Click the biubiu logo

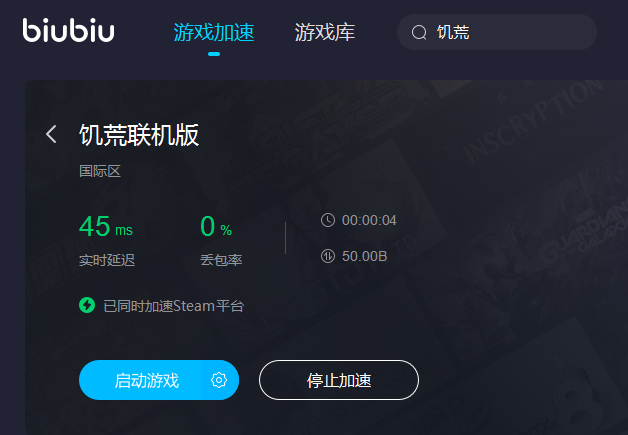click(68, 30)
